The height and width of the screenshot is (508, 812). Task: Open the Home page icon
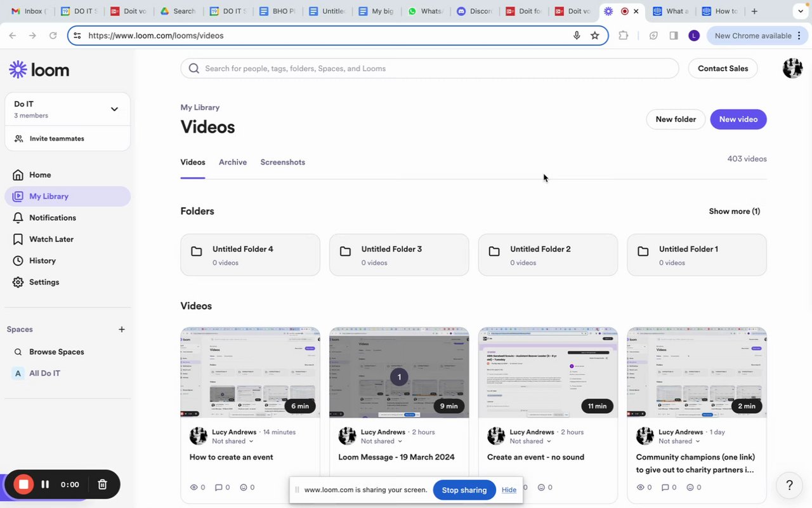pos(18,175)
